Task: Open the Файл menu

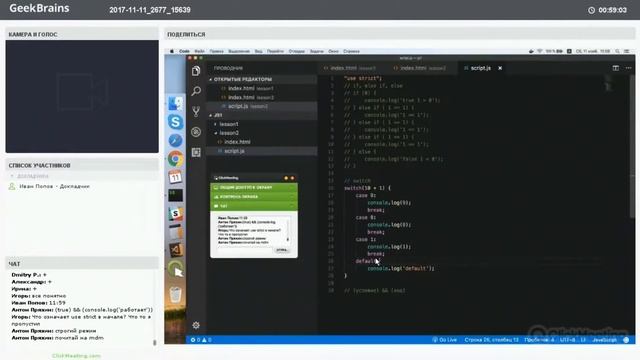Action: coord(200,51)
